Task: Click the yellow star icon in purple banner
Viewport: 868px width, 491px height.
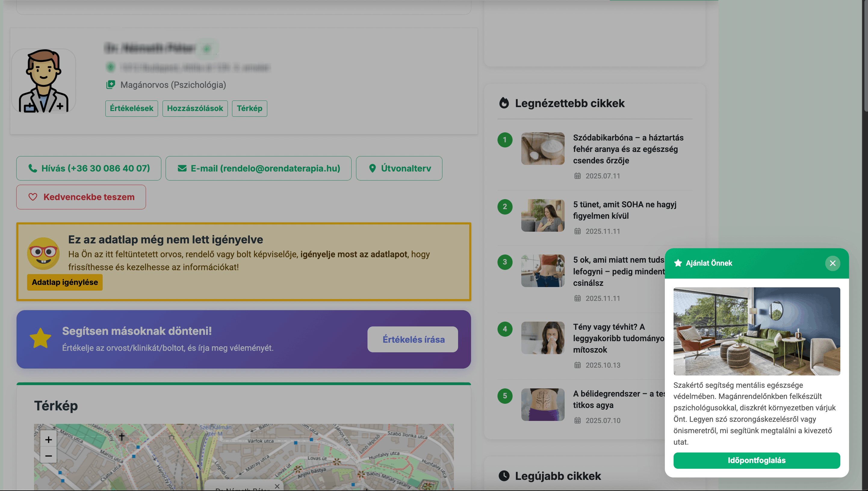Action: (41, 338)
